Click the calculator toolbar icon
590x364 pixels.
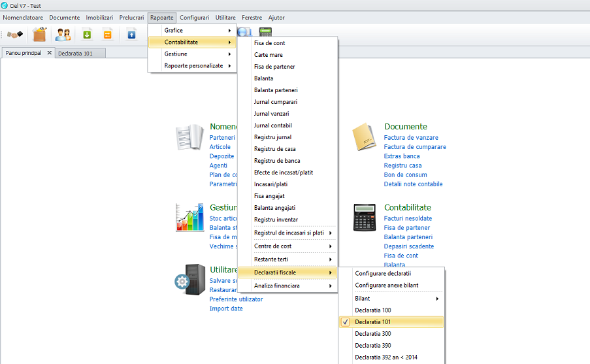[x=265, y=31]
